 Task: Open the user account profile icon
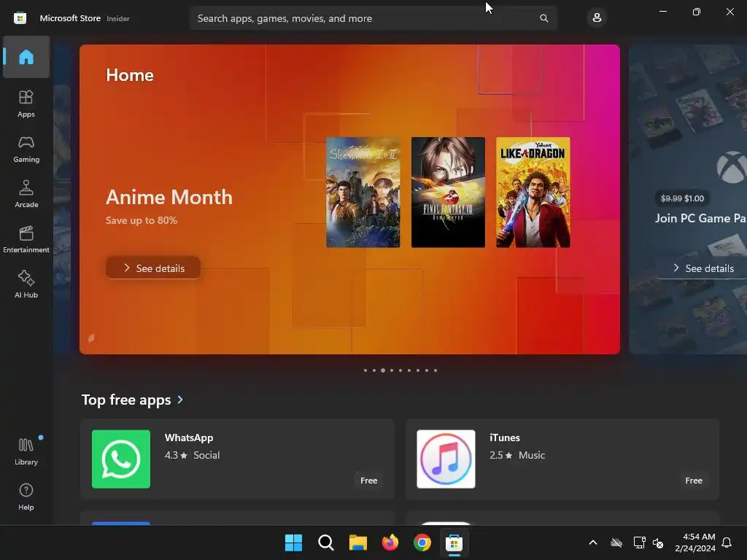[x=597, y=18]
